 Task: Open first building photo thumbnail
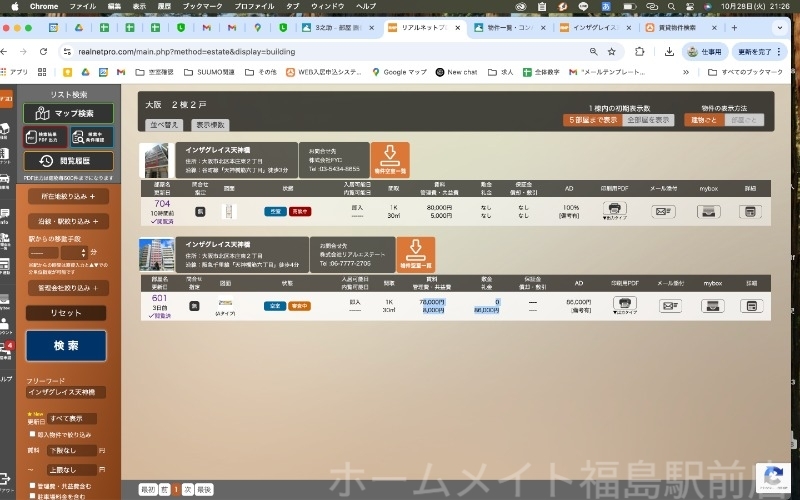(x=157, y=160)
